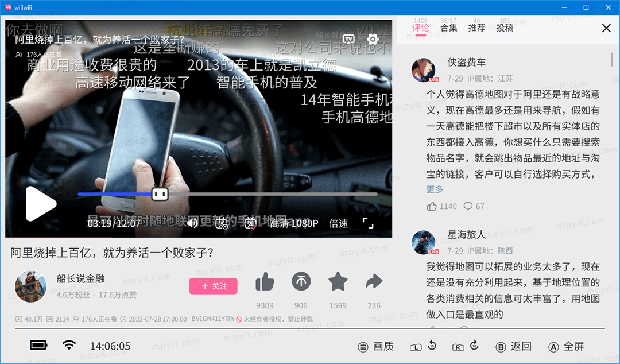The width and height of the screenshot is (620, 364).
Task: Click the L rewind 10 seconds hint
Action: pos(423,346)
